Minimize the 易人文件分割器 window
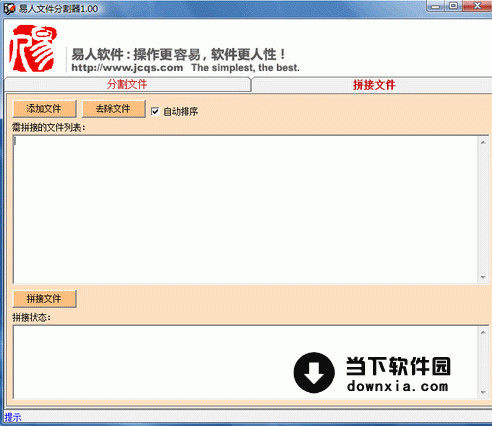The height and width of the screenshot is (426, 492). pos(436,6)
